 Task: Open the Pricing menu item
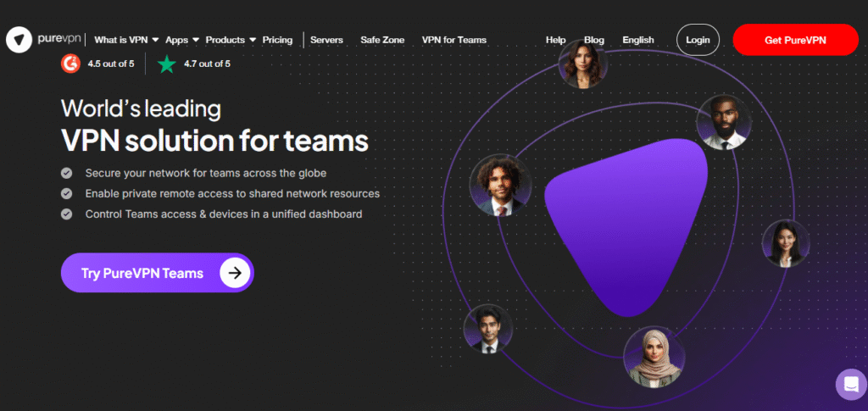[x=277, y=40]
